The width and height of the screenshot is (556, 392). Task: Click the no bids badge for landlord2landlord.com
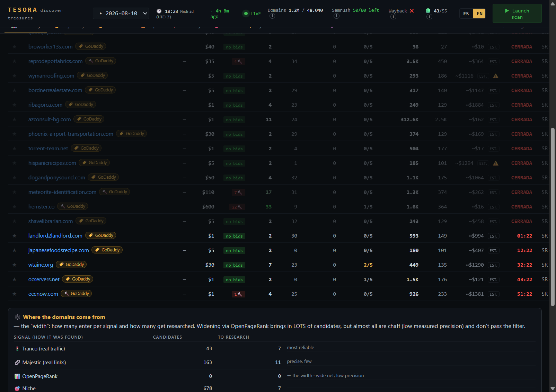pos(234,236)
